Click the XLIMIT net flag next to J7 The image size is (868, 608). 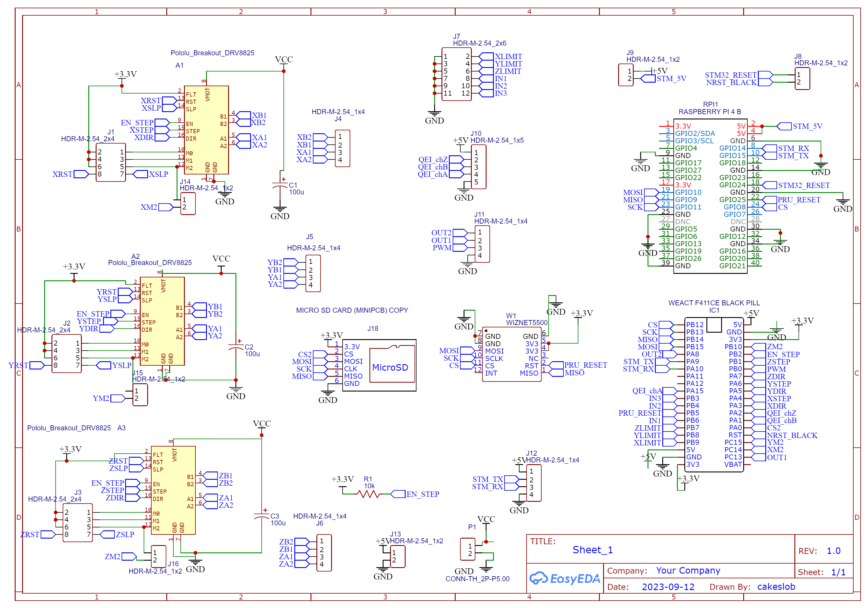(501, 56)
